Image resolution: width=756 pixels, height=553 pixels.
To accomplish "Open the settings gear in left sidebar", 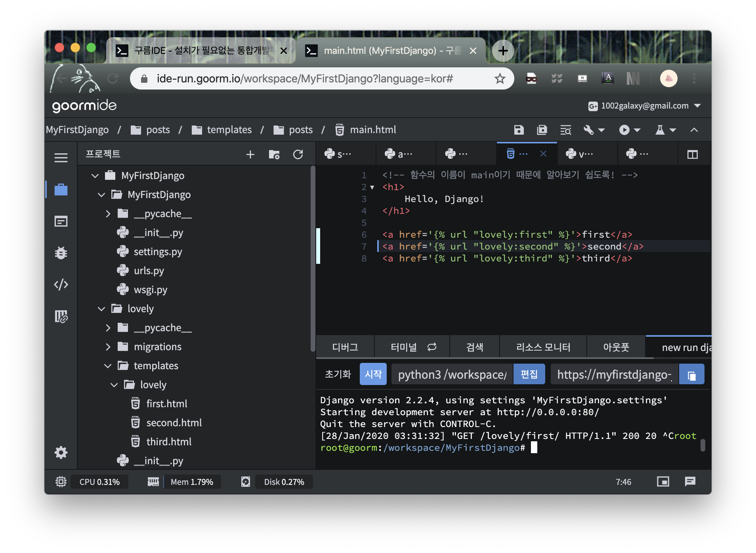I will coord(61,452).
